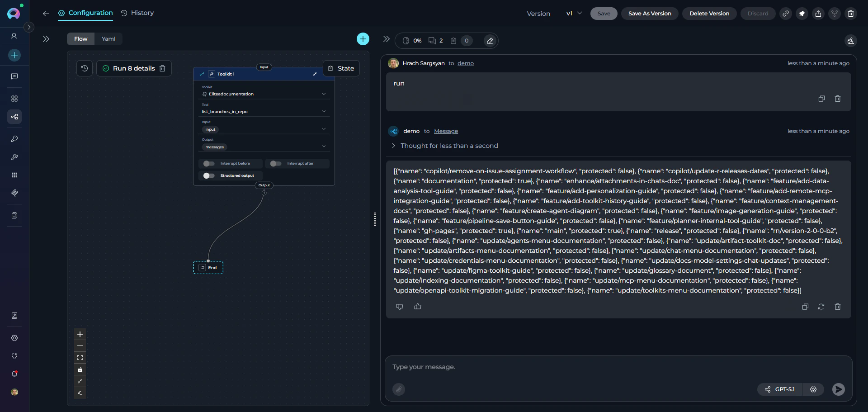Delete Run 8 details with trash icon
Screen dimensions: 868x412
coord(162,68)
